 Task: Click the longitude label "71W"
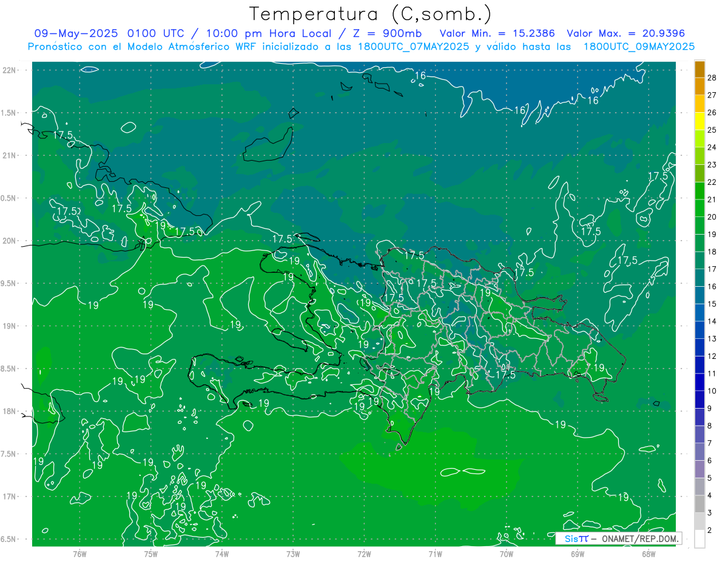click(x=435, y=554)
